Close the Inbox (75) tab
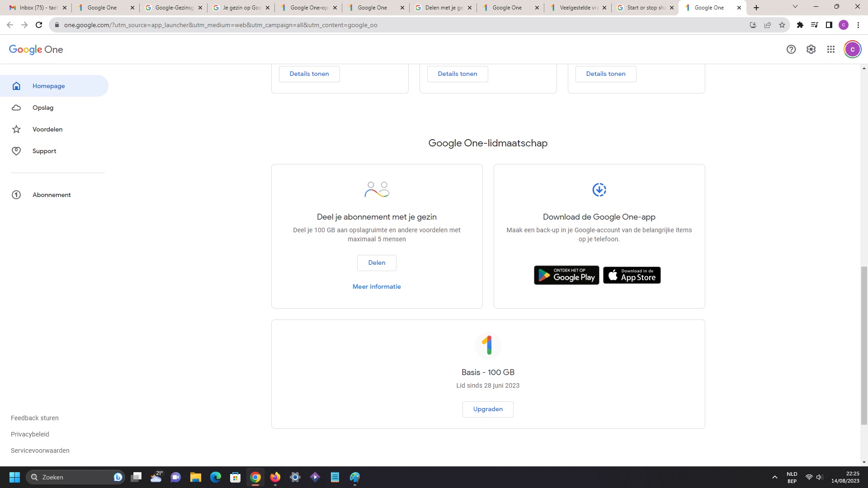The image size is (868, 488). tap(65, 8)
